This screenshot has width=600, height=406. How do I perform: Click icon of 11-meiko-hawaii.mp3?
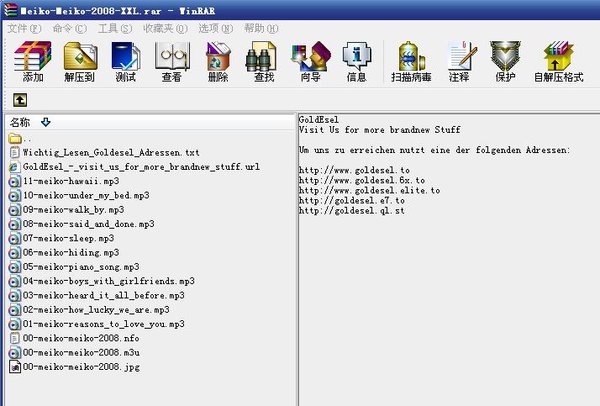click(14, 181)
